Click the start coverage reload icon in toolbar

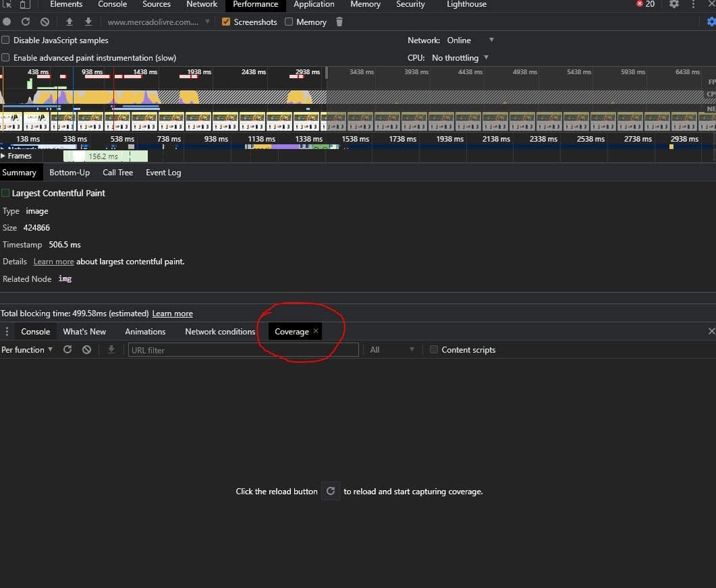(x=67, y=349)
